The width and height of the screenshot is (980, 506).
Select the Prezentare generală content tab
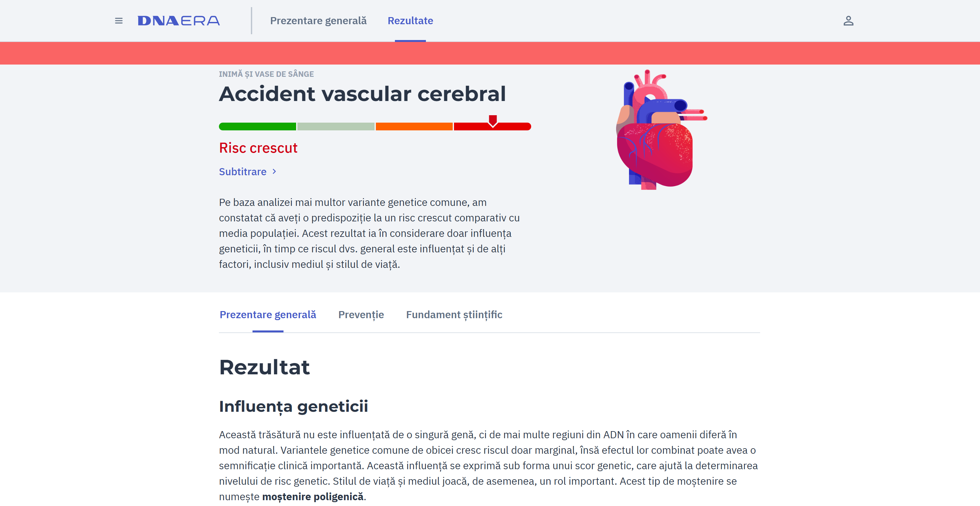[x=267, y=314]
